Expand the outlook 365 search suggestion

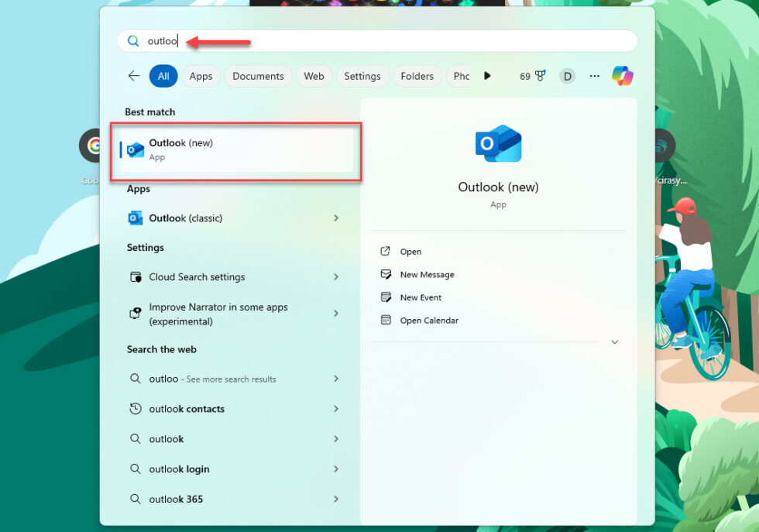[x=336, y=499]
